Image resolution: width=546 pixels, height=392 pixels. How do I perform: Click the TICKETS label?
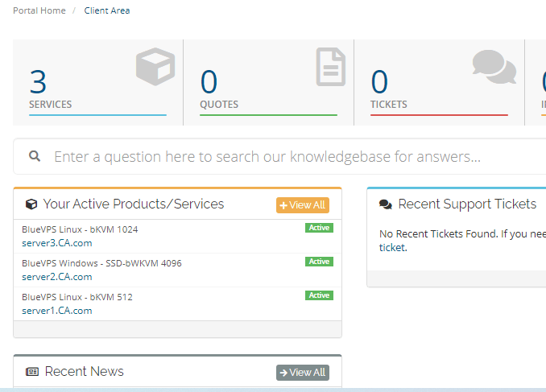[x=389, y=105]
